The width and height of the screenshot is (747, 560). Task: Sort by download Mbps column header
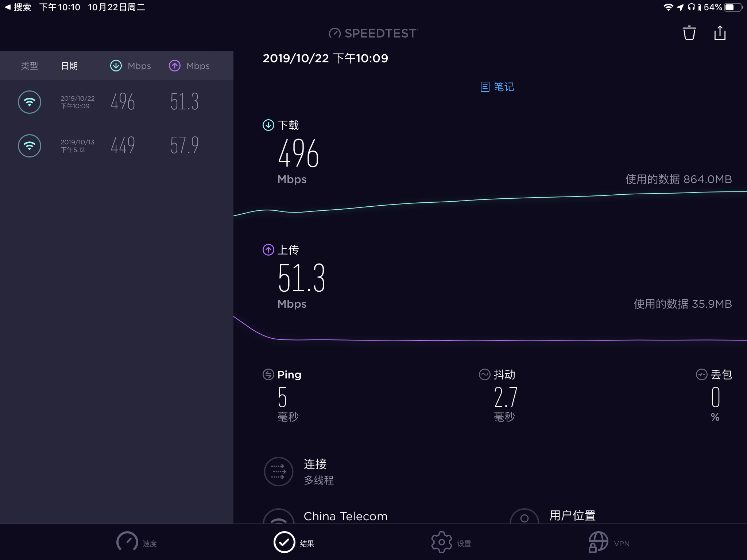pos(131,66)
